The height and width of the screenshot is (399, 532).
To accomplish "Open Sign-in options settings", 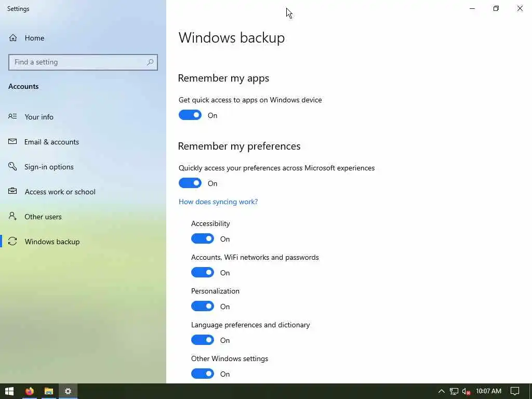I will click(x=83, y=167).
